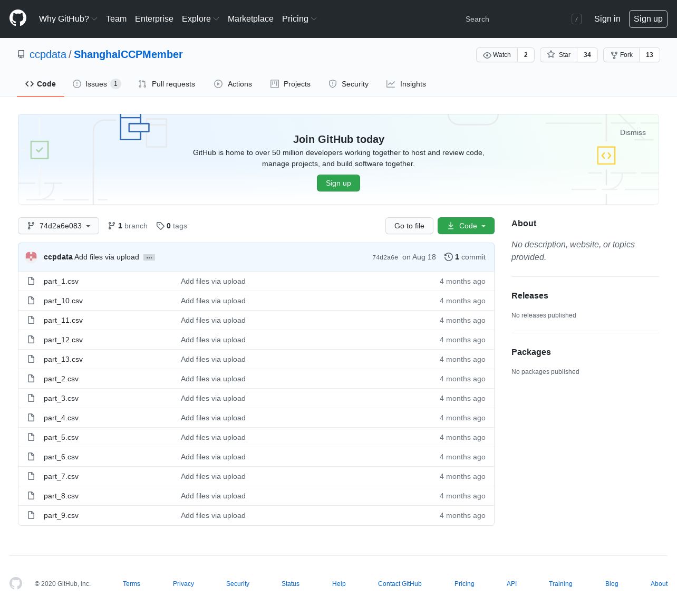Watch this repository
The image size is (677, 616).
pos(497,55)
